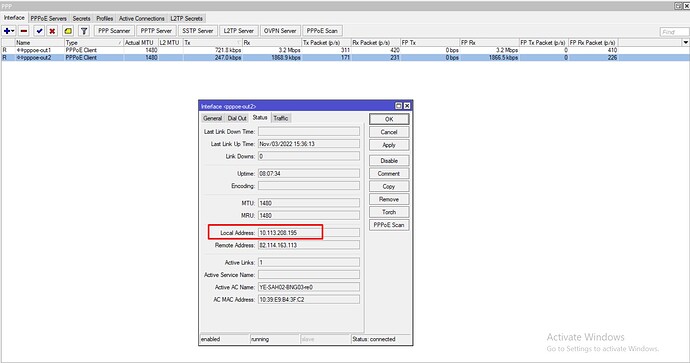Sort by the Actual MTU column header
Image resolution: width=690 pixels, height=363 pixels.
pyautogui.click(x=141, y=43)
